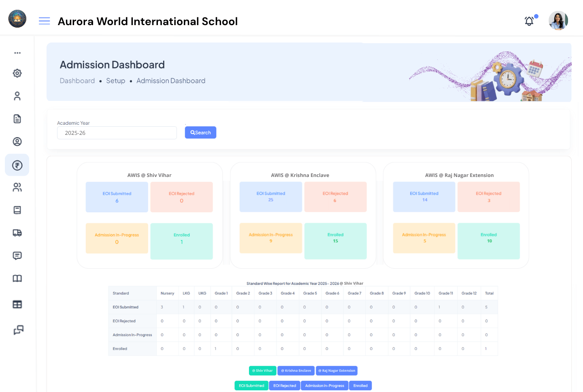Toggle the Krishna Enclave branch filter
This screenshot has width=583, height=392.
(x=296, y=371)
